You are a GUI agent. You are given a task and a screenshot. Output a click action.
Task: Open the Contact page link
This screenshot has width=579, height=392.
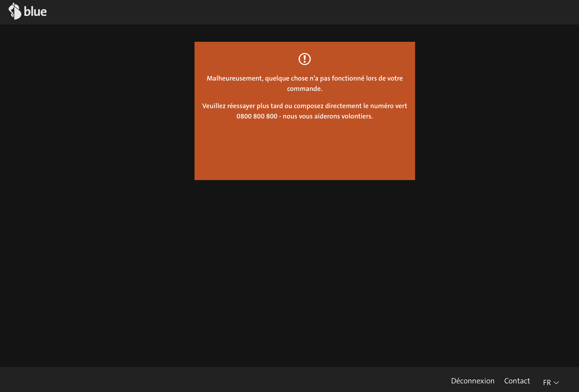coord(517,381)
